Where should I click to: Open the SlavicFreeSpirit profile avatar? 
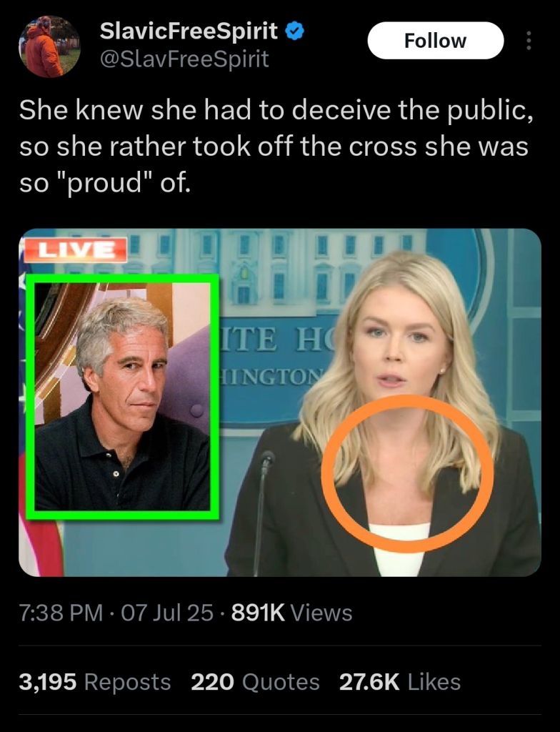(x=49, y=46)
